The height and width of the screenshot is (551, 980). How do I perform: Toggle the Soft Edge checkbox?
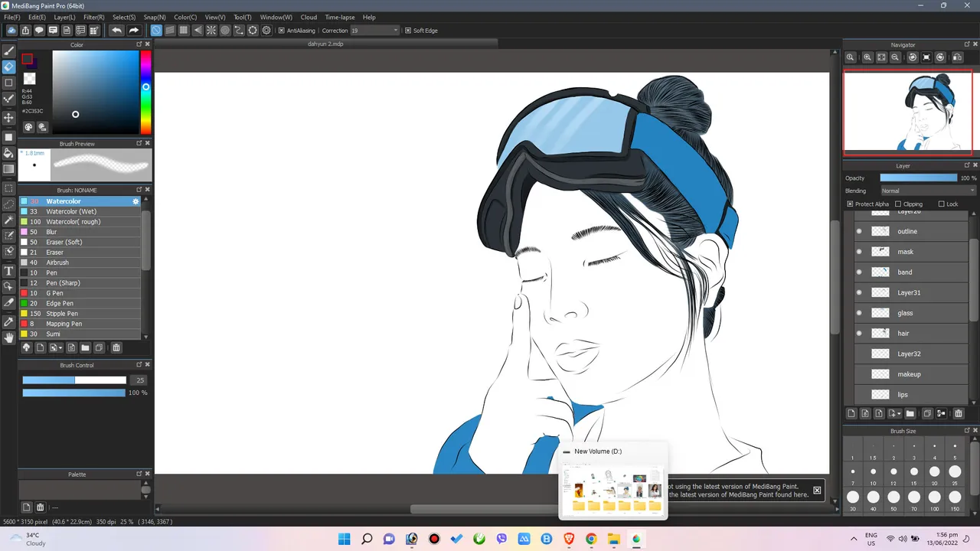407,31
